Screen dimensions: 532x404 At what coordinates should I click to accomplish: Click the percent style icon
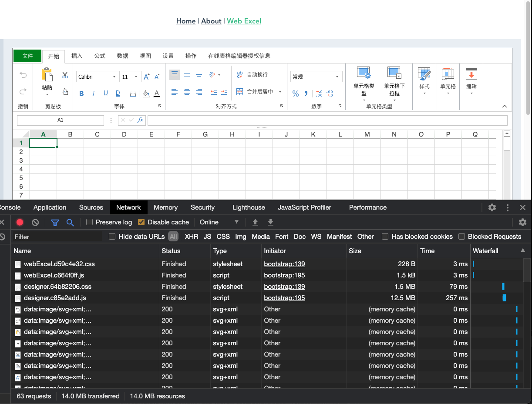click(296, 93)
